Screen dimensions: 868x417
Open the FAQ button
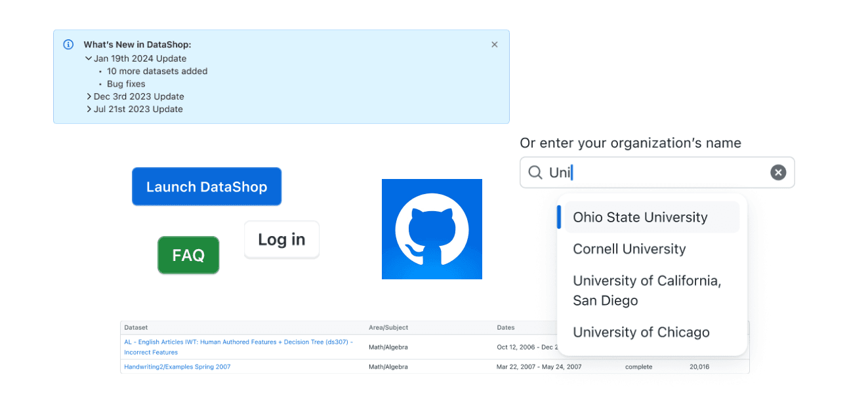[x=188, y=255]
